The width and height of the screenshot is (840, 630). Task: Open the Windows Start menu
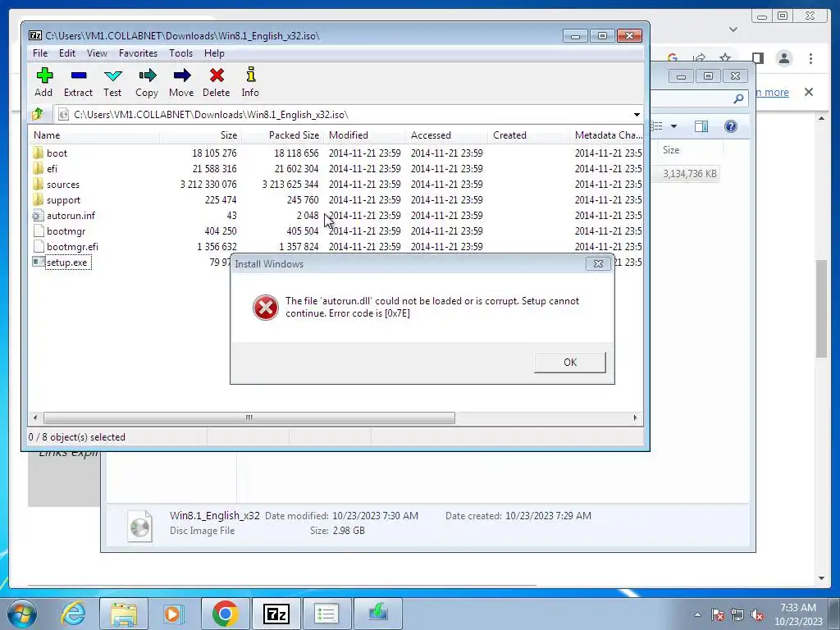(22, 614)
